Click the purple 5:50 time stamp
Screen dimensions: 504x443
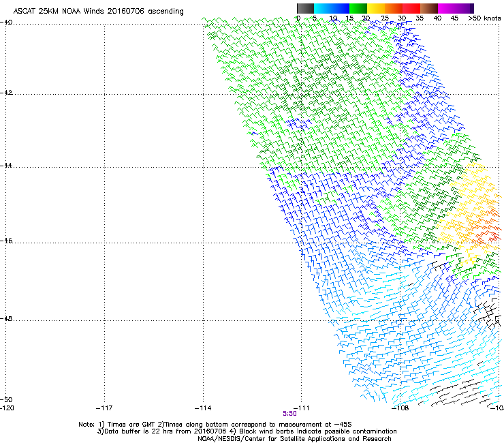(289, 414)
